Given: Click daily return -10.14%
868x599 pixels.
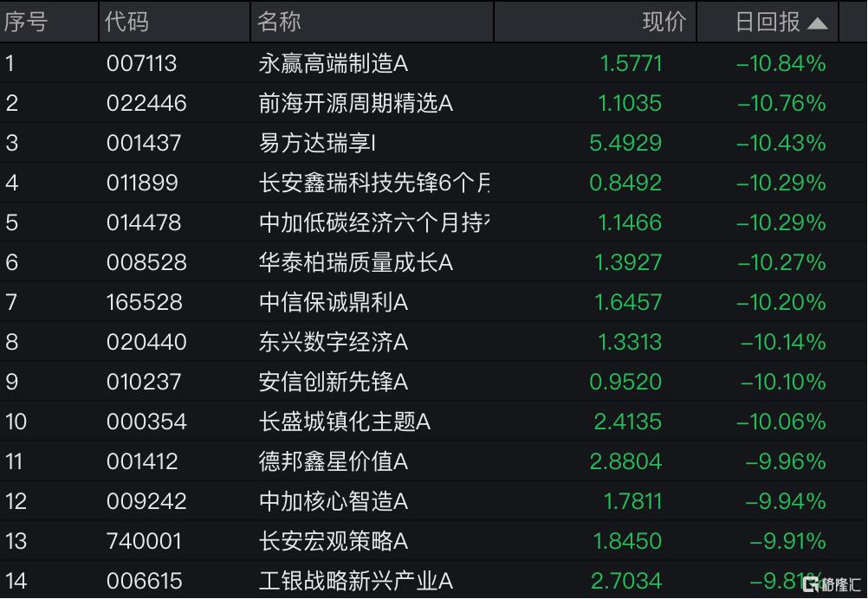Looking at the screenshot, I should [783, 343].
